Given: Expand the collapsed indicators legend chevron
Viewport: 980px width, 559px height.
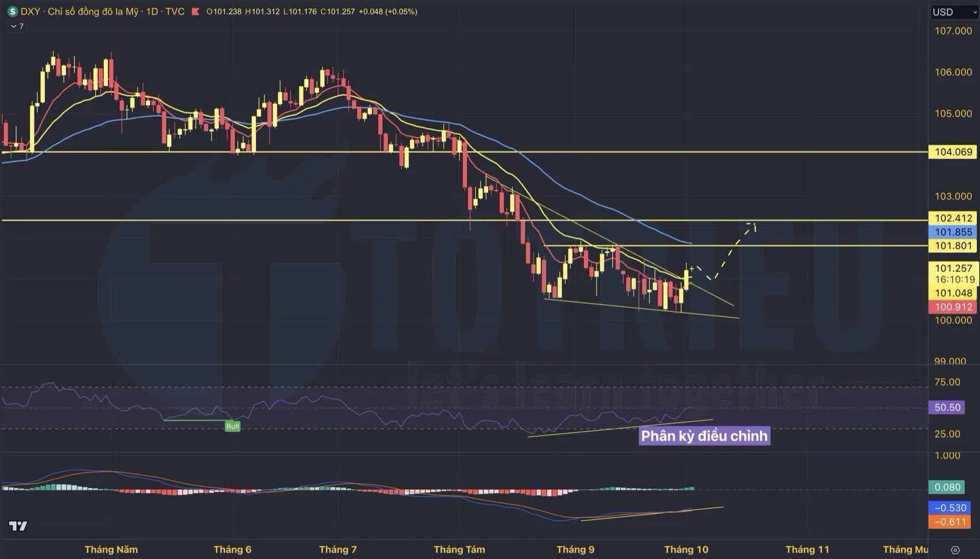Looking at the screenshot, I should tap(13, 27).
